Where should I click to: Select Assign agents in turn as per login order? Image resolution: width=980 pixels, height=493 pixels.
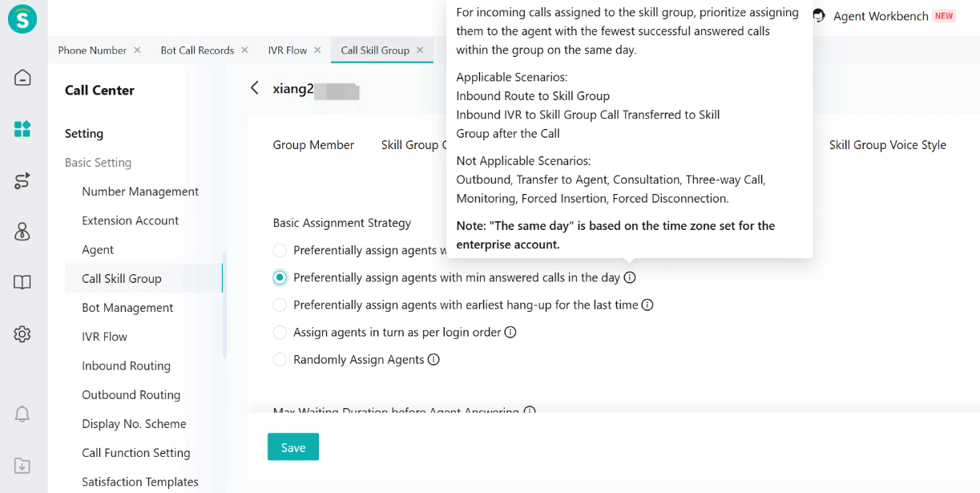[280, 332]
